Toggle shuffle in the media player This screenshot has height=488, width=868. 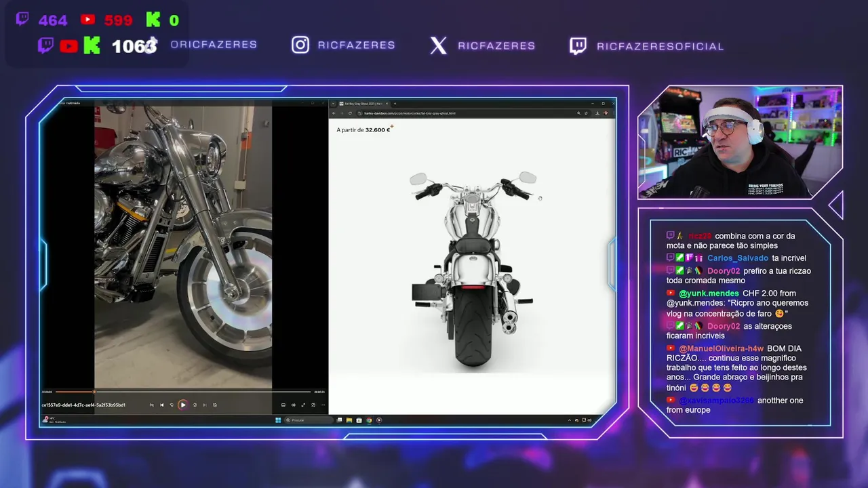(x=151, y=405)
